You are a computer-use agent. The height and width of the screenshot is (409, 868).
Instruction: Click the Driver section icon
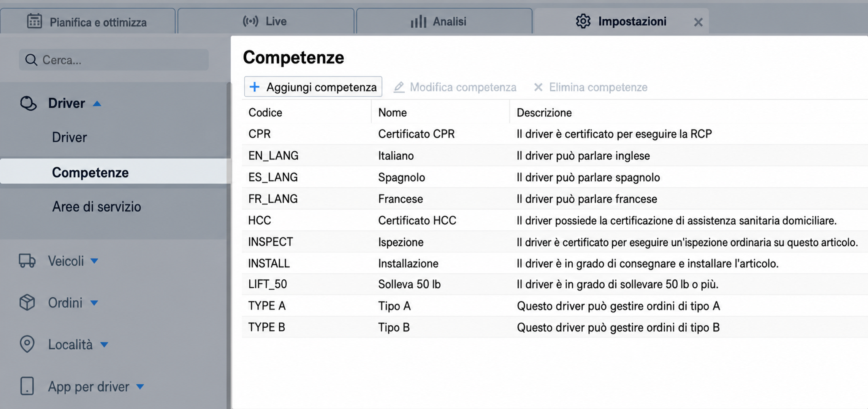[28, 103]
